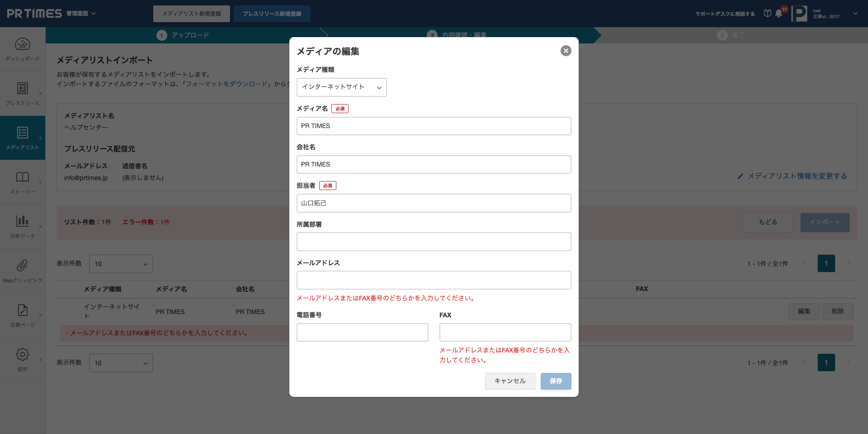Image resolution: width=868 pixels, height=434 pixels.
Task: Focus the 所属部署 input field
Action: click(434, 242)
